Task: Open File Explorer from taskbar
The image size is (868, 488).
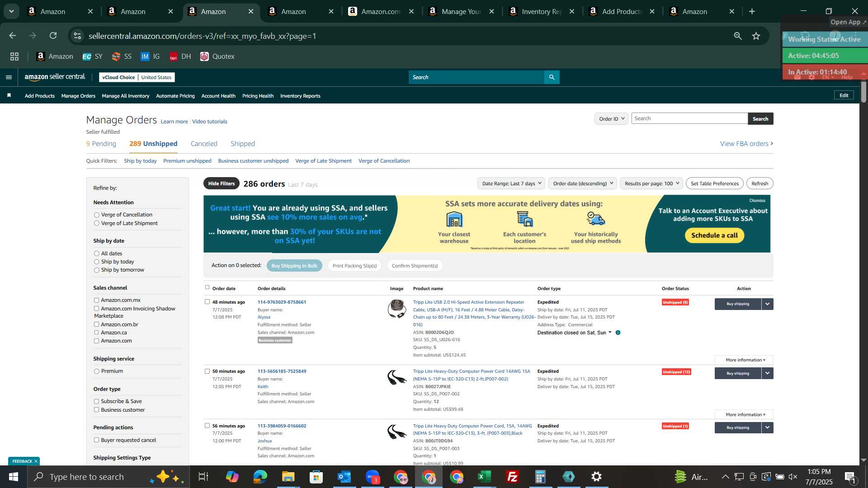Action: pos(288,477)
